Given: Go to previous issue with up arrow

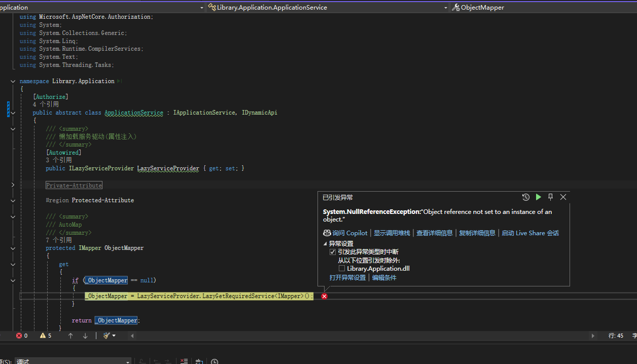Looking at the screenshot, I should (70, 336).
